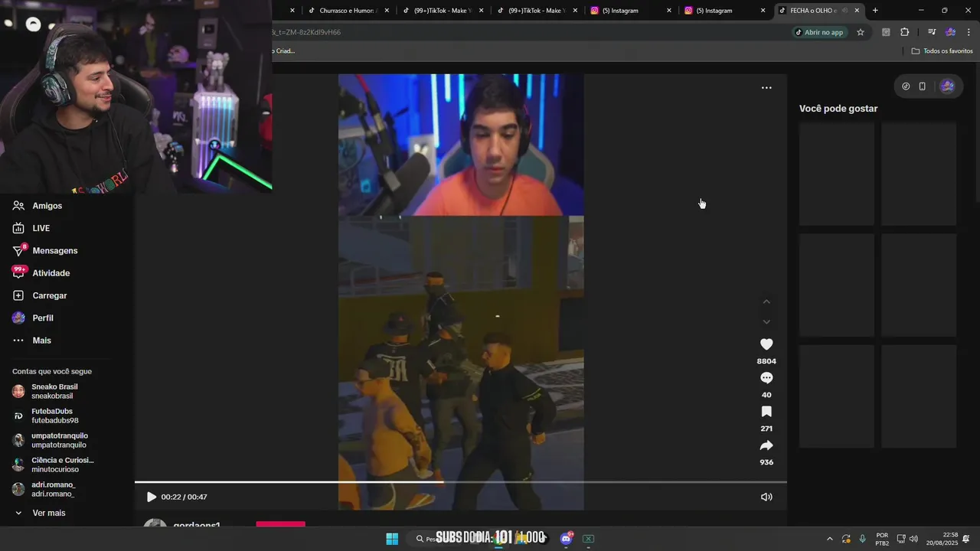Click the Amigos people icon
Image resolution: width=980 pixels, height=551 pixels.
pos(18,206)
